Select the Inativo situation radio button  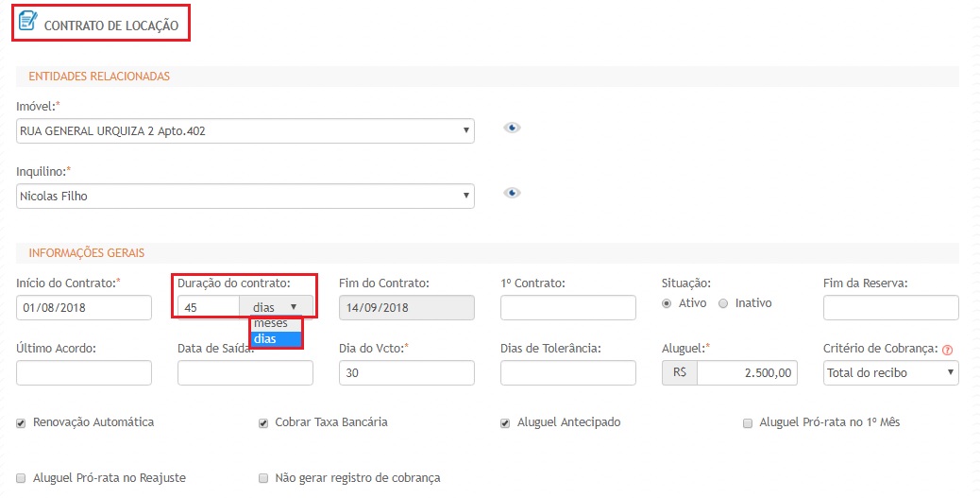[723, 303]
